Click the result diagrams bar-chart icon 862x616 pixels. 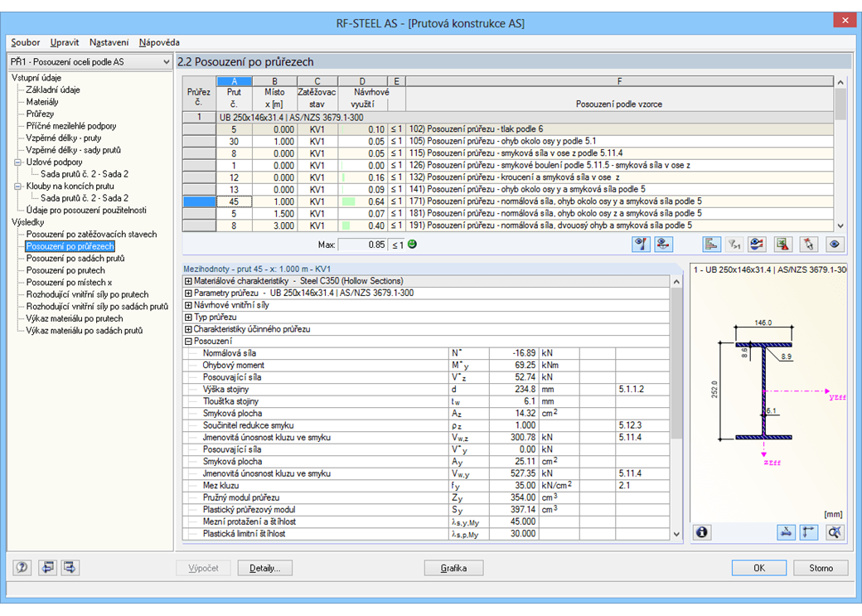711,245
